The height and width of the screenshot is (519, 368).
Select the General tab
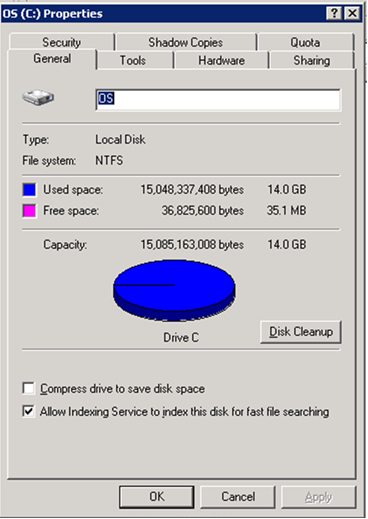tap(52, 59)
